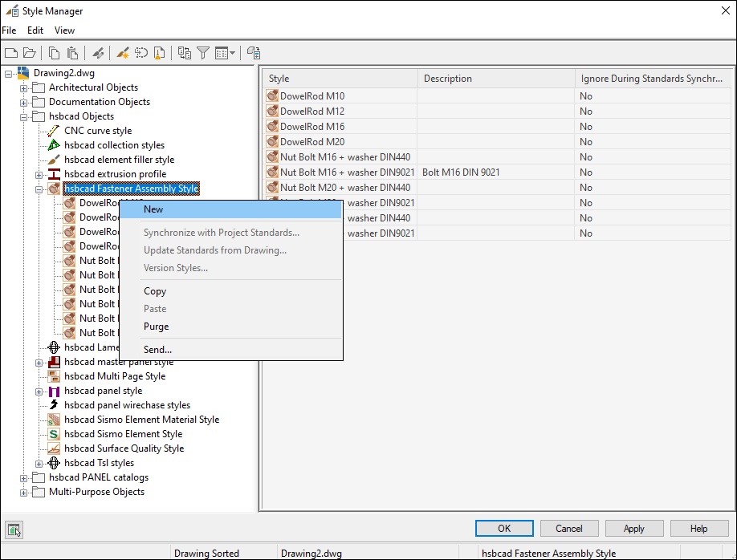Screen dimensions: 737x560
Task: Sort by the Style column header
Action: pos(340,79)
